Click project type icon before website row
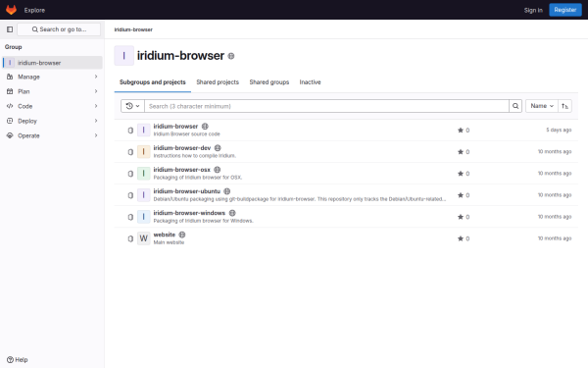The image size is (588, 368). (x=130, y=238)
